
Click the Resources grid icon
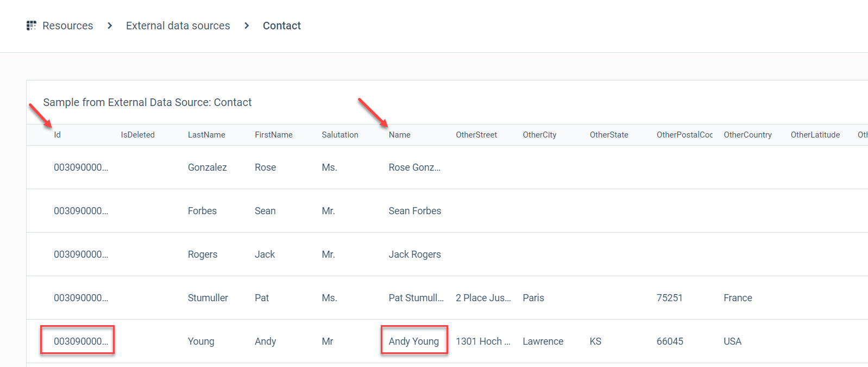(31, 26)
